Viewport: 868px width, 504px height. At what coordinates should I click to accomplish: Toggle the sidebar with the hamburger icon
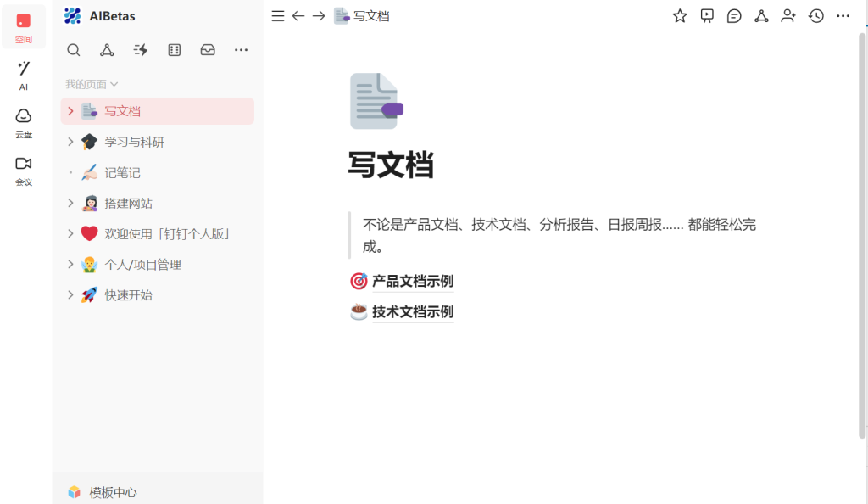click(277, 15)
